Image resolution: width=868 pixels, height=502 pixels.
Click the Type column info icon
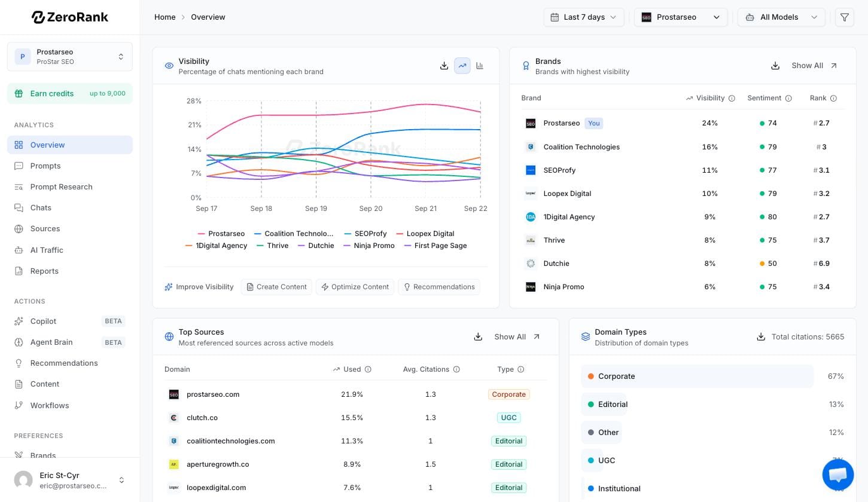point(520,369)
